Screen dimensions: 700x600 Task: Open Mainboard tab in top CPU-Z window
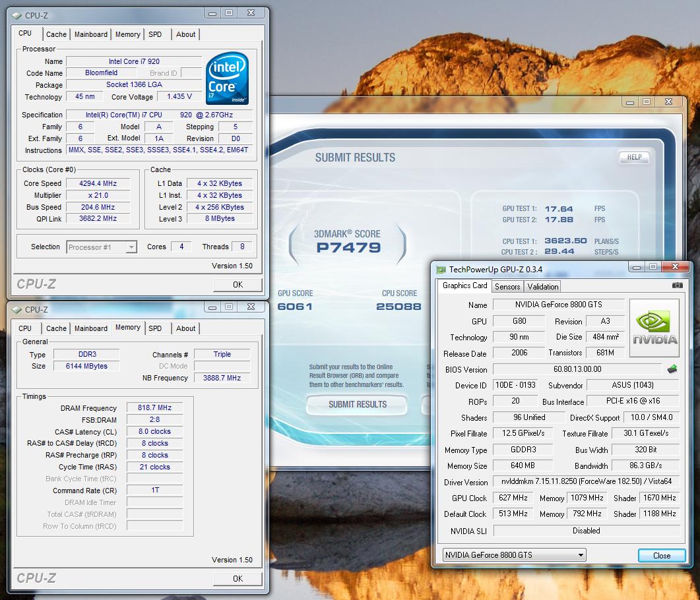91,34
